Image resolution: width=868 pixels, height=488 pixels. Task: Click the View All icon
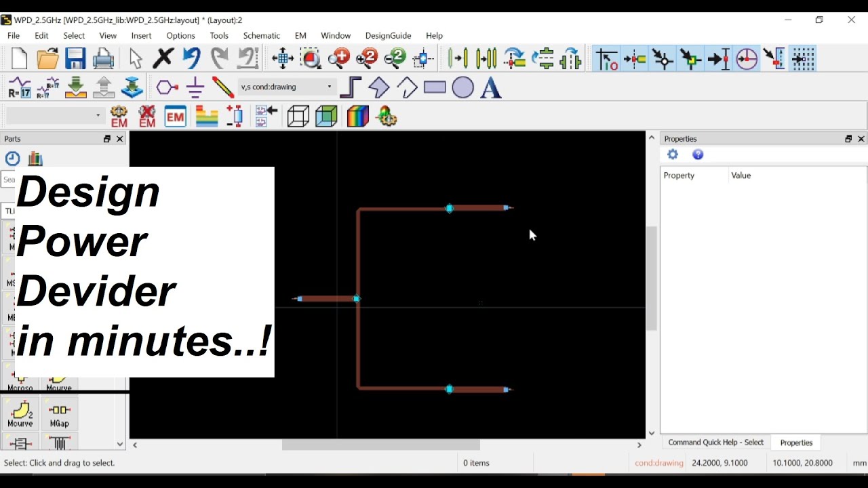(x=283, y=59)
